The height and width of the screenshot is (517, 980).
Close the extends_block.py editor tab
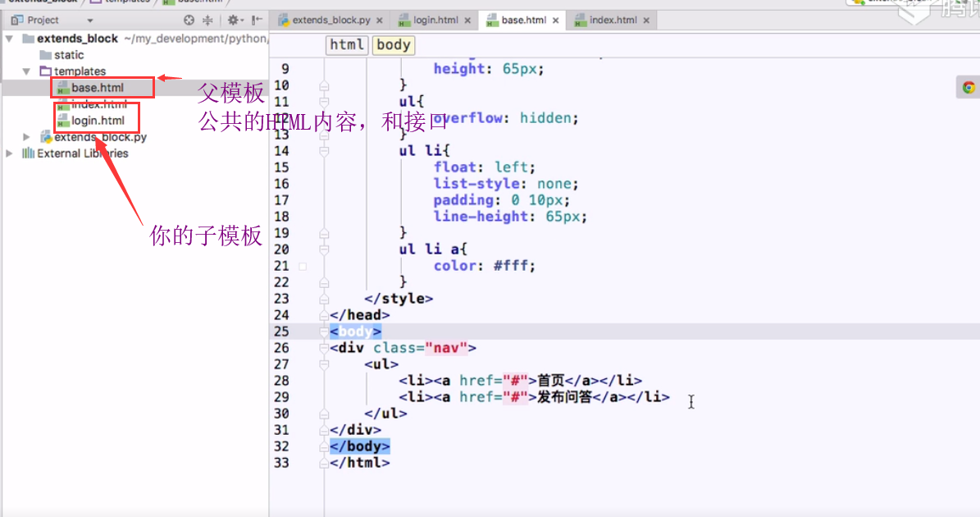[x=380, y=21]
